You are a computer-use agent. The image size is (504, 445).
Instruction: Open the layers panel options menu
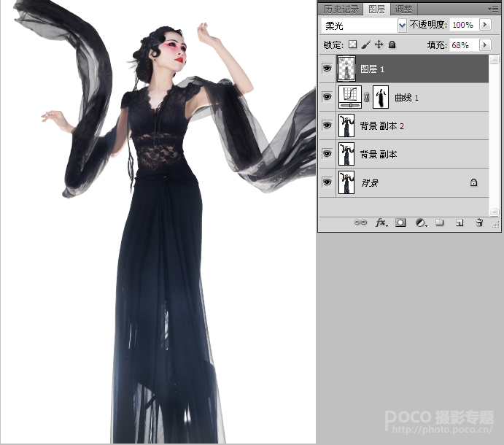pyautogui.click(x=493, y=9)
